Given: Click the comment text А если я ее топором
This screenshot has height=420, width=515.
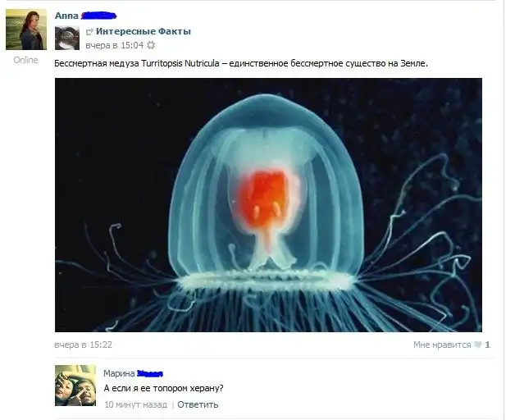Looking at the screenshot, I should click(163, 389).
